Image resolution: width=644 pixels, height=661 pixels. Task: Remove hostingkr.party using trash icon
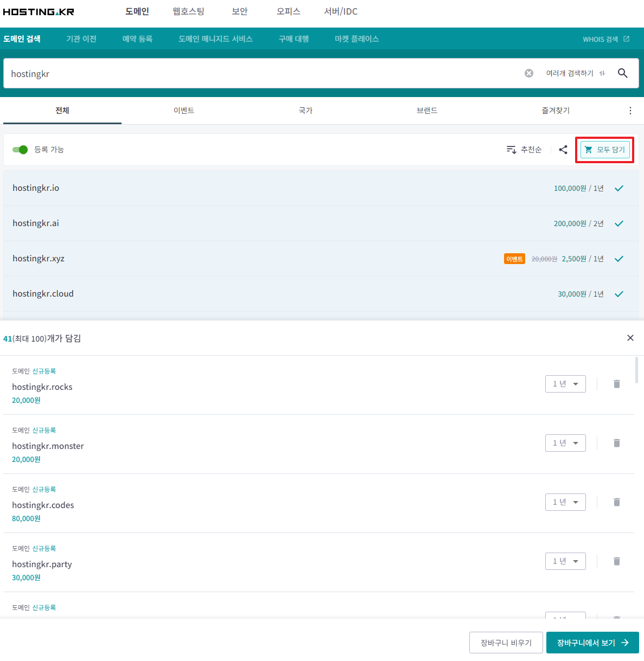click(x=616, y=561)
